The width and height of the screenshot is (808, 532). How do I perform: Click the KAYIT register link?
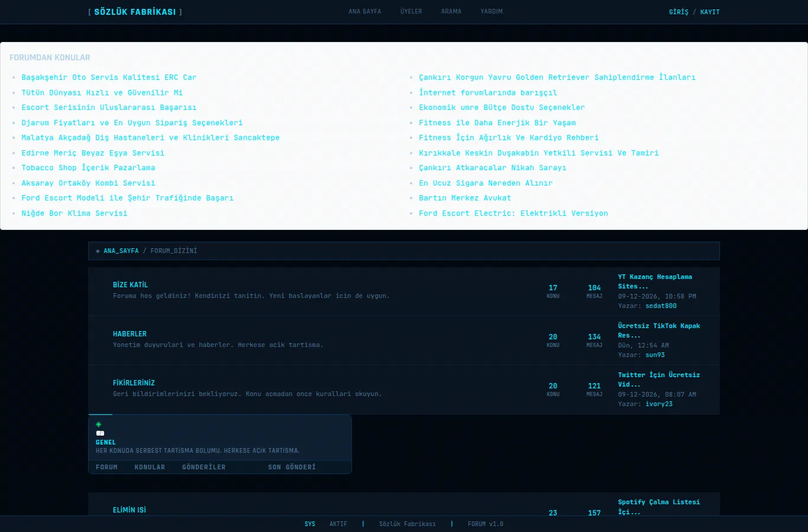click(x=710, y=12)
